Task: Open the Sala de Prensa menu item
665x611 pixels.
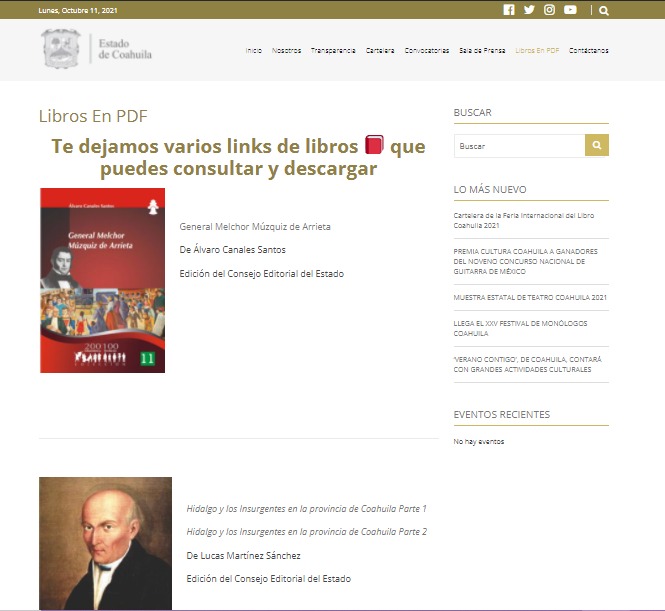Action: pos(482,50)
